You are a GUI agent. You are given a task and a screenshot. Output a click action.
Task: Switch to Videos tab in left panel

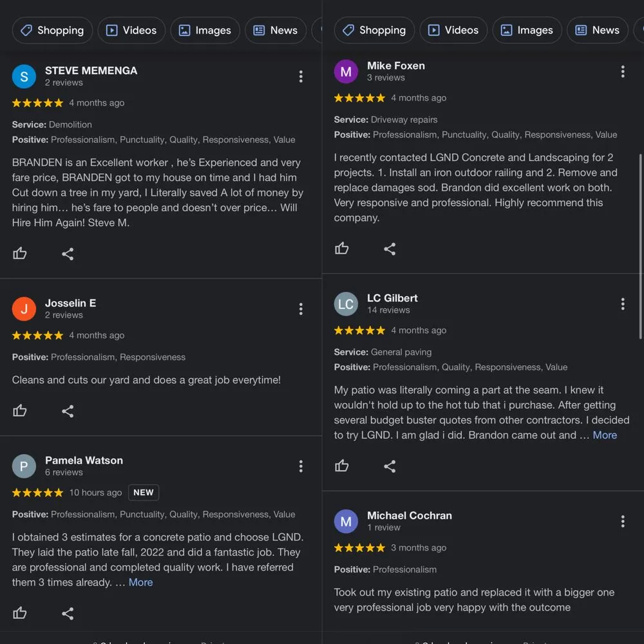(131, 30)
